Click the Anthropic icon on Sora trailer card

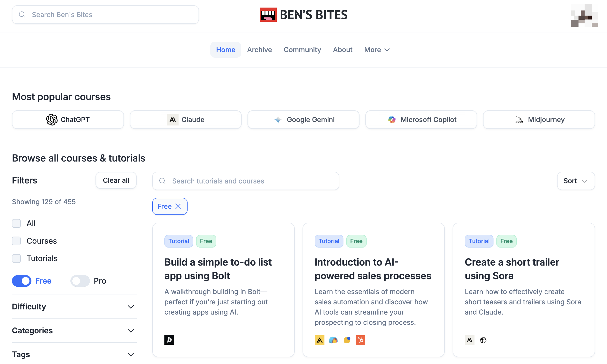(x=469, y=340)
